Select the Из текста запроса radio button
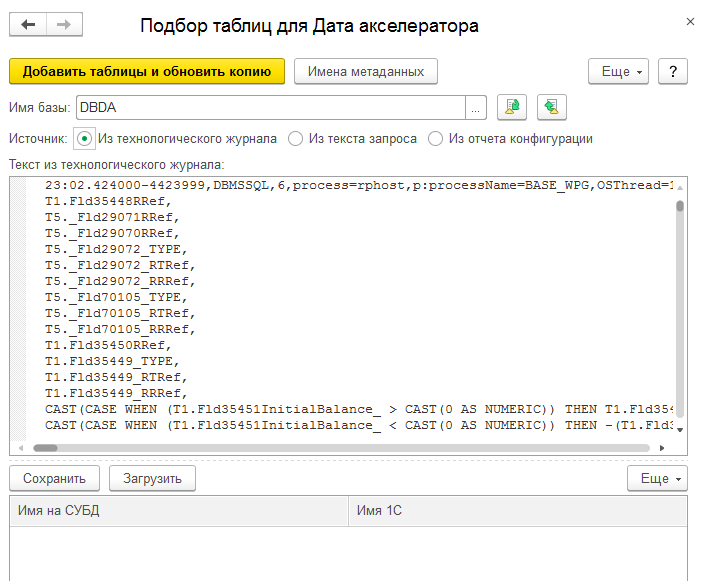The width and height of the screenshot is (701, 581). [296, 139]
